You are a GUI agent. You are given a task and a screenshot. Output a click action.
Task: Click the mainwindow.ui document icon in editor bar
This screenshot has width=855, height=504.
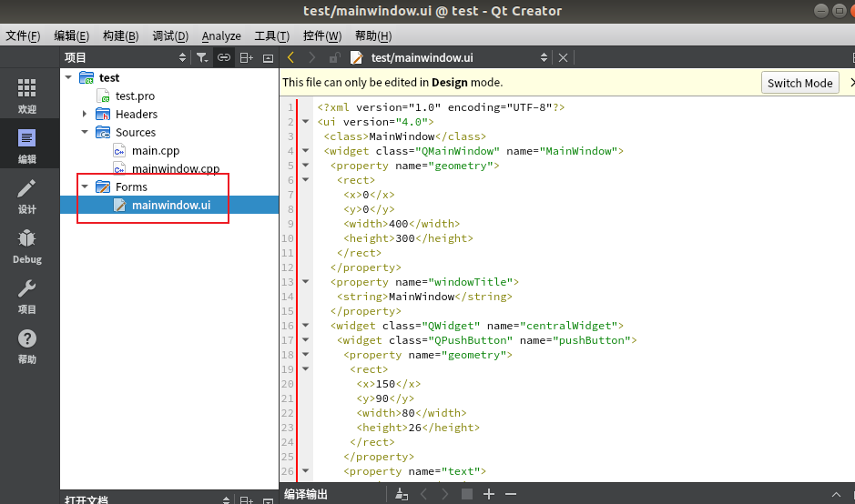[x=357, y=57]
